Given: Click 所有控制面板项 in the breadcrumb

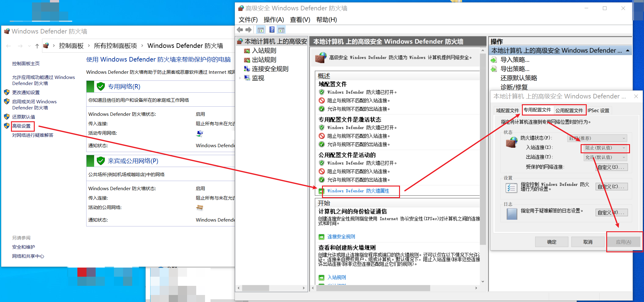Looking at the screenshot, I should point(115,46).
